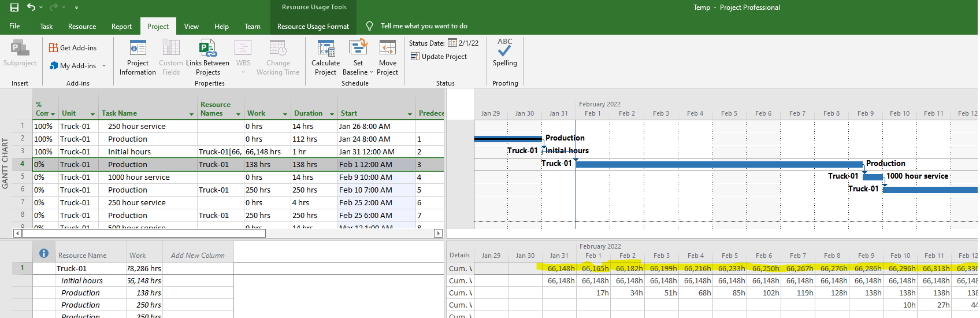Open % Complete column filter dropdown
980x318 pixels.
pyautogui.click(x=53, y=114)
